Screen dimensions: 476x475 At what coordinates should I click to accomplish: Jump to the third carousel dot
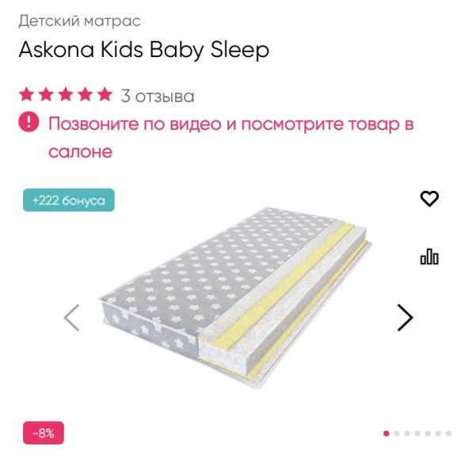tap(407, 433)
